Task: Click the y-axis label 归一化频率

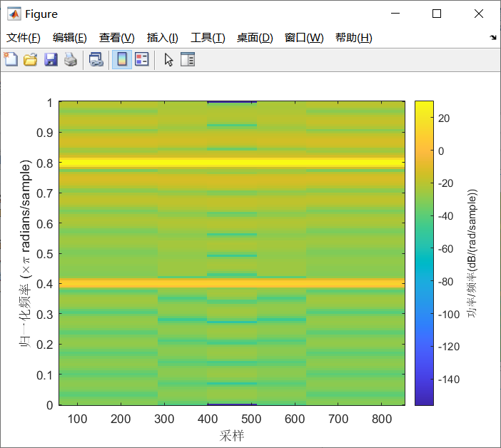Action: [25, 253]
